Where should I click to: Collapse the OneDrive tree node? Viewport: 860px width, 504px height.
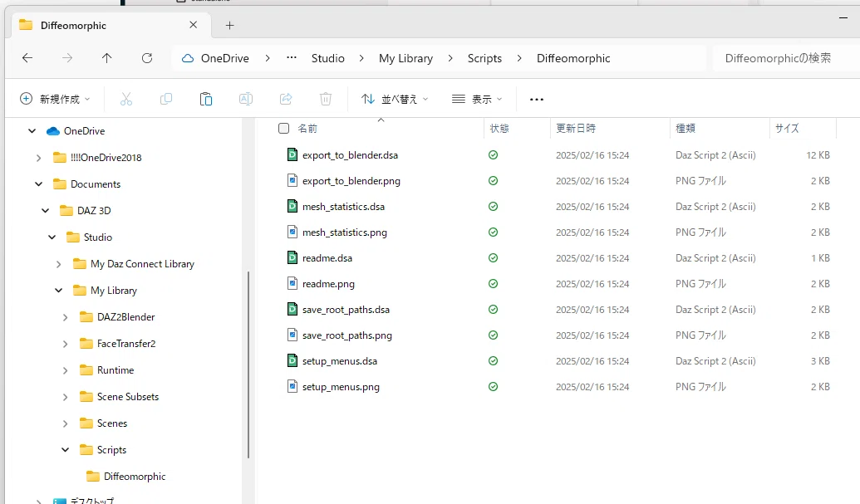pos(32,131)
